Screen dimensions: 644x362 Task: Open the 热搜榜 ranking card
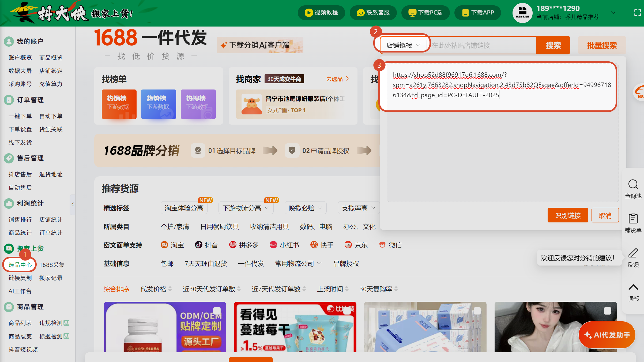click(x=198, y=104)
